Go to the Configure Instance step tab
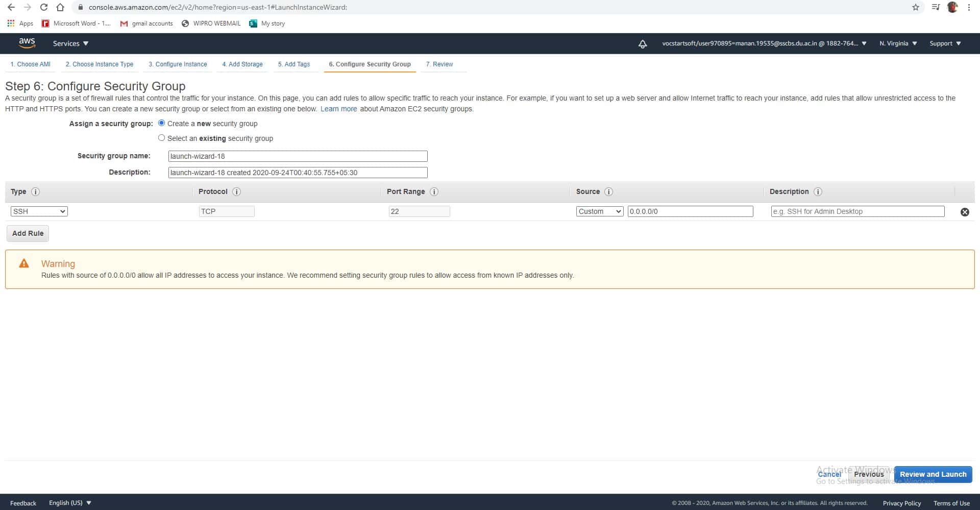 click(178, 64)
